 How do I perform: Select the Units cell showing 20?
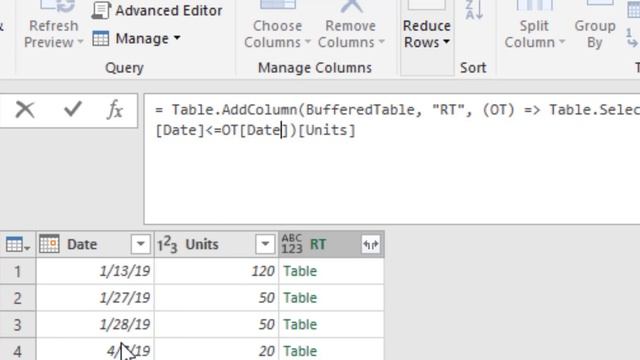[216, 350]
